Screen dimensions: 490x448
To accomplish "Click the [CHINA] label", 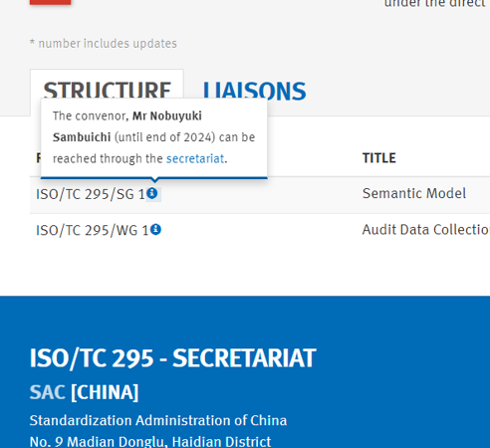I will tap(105, 392).
